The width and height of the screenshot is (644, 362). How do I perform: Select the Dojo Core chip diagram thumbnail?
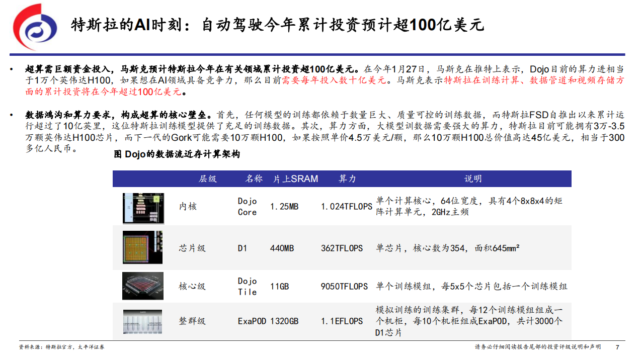coord(143,208)
